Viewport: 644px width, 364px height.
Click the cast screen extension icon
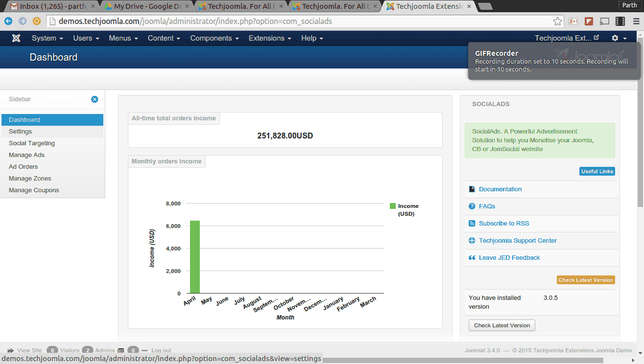click(605, 22)
